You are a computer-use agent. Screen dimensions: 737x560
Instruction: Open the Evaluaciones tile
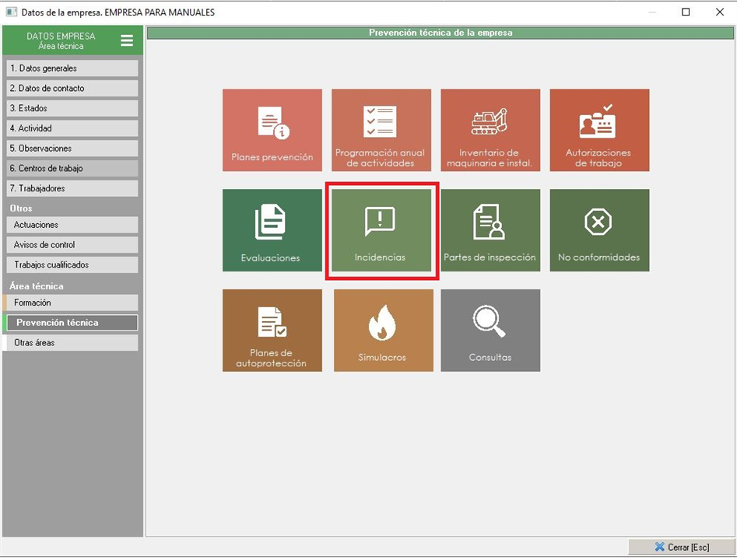pos(272,230)
